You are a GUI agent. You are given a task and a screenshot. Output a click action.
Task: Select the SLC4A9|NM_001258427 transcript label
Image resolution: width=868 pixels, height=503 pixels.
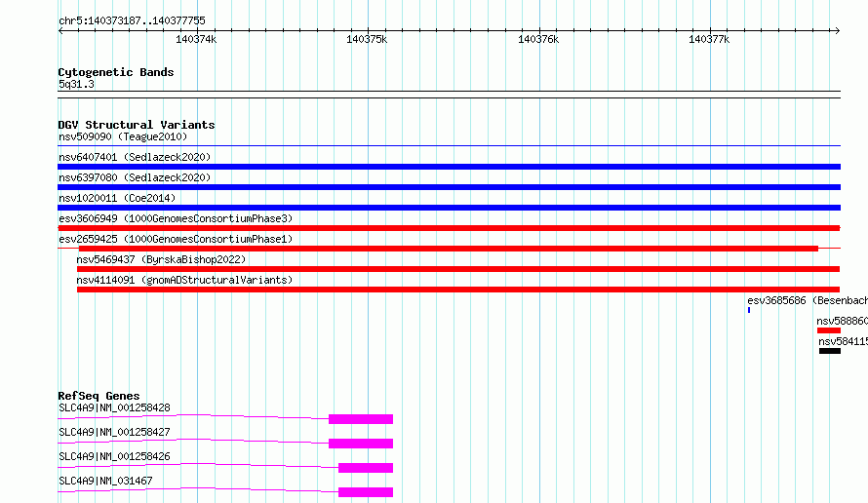tap(114, 432)
